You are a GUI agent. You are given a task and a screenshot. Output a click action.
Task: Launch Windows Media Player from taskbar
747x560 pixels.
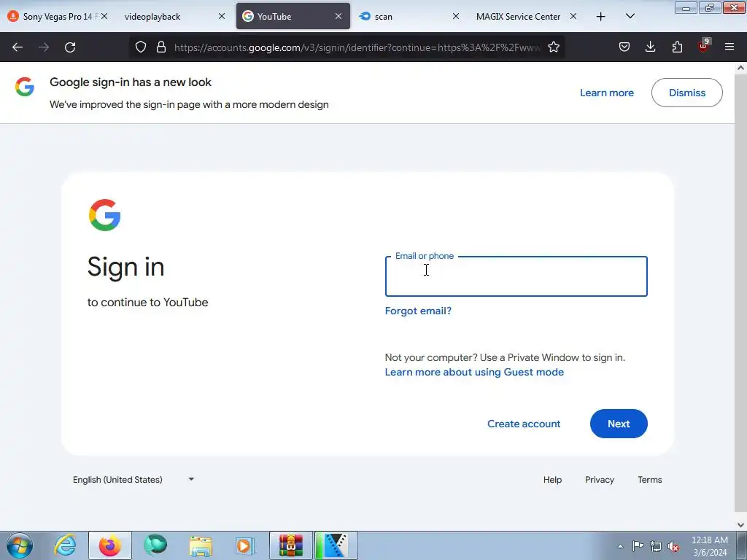point(245,545)
